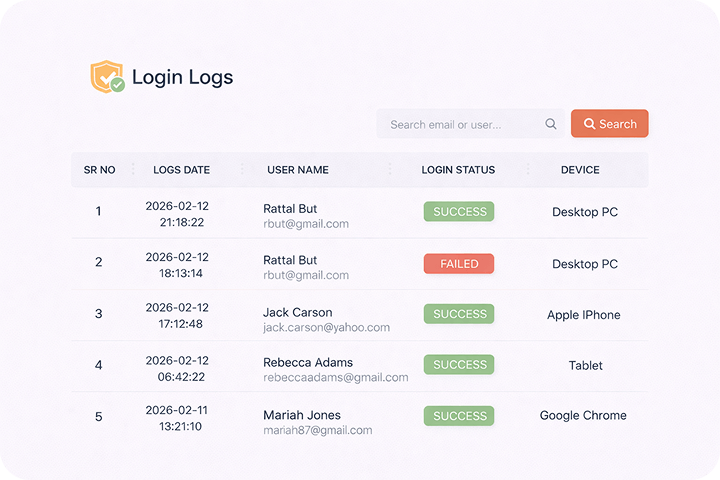Screen dimensions: 720x480
Task: Open the jack.carson@yahoo.com email address
Action: [x=326, y=328]
